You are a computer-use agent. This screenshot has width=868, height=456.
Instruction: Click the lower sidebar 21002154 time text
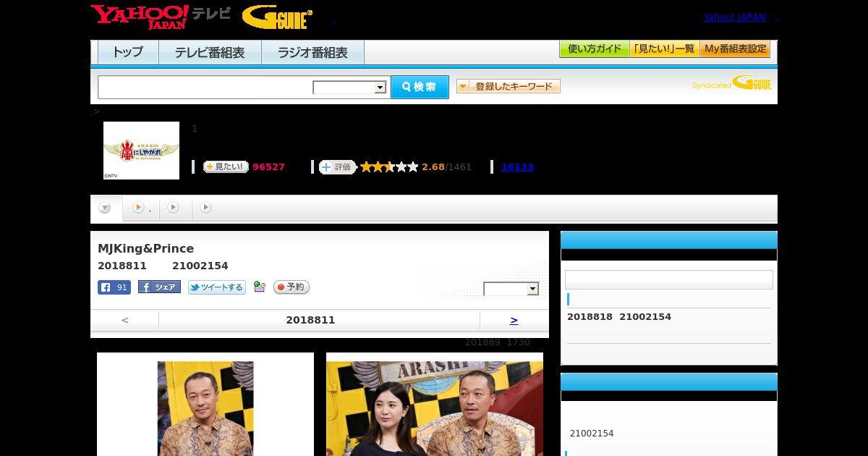point(592,434)
